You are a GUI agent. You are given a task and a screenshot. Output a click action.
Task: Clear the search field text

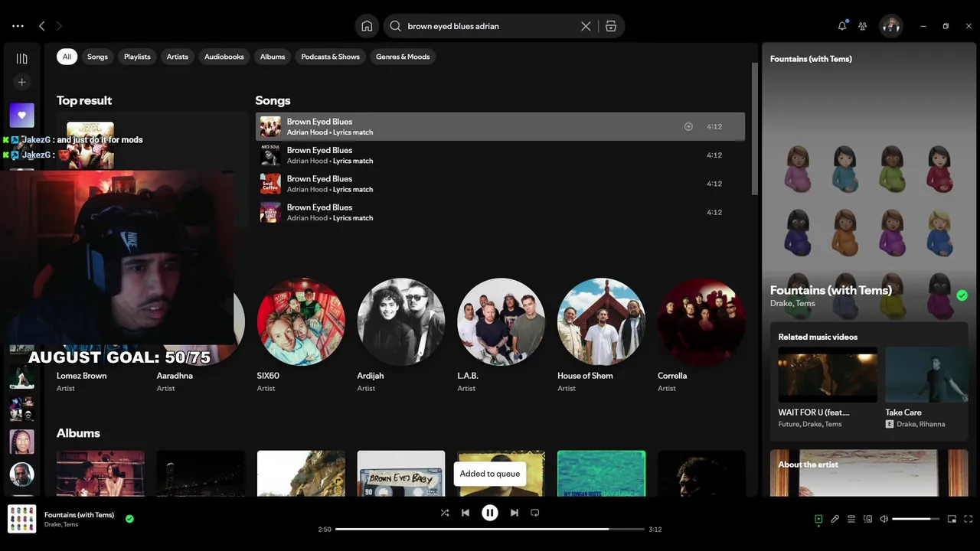(586, 26)
